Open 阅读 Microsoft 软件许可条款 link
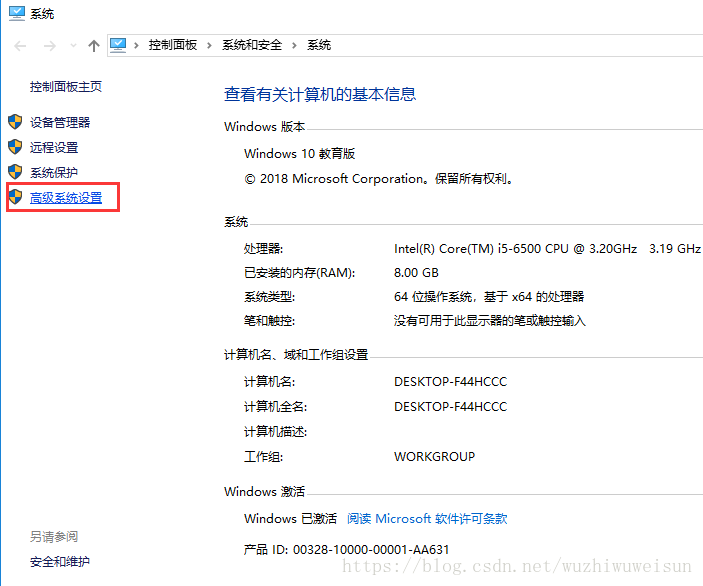 pos(427,519)
